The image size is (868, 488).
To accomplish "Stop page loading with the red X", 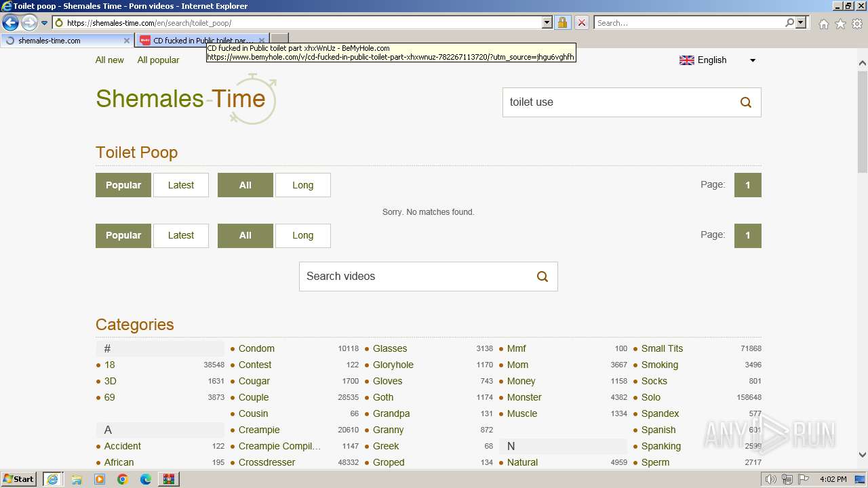I will click(581, 23).
